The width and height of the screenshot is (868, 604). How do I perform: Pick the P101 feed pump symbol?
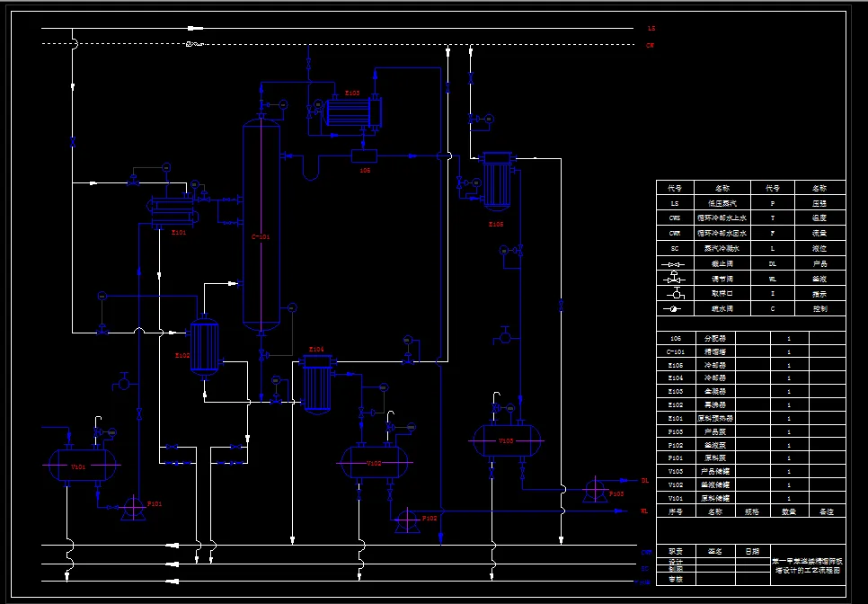tap(133, 509)
